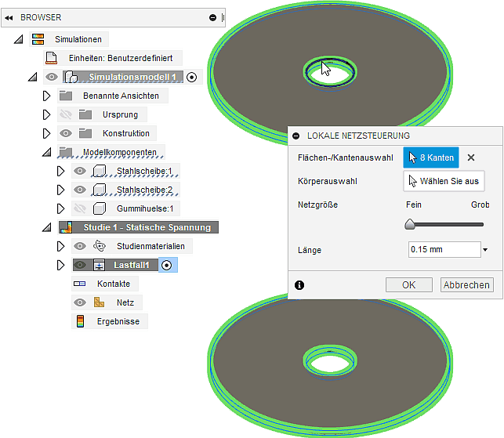The width and height of the screenshot is (504, 438).
Task: Confirm with the OK button
Action: click(408, 285)
